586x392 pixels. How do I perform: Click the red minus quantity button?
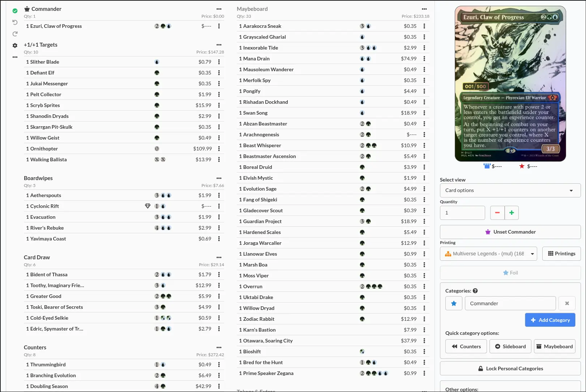coord(497,213)
